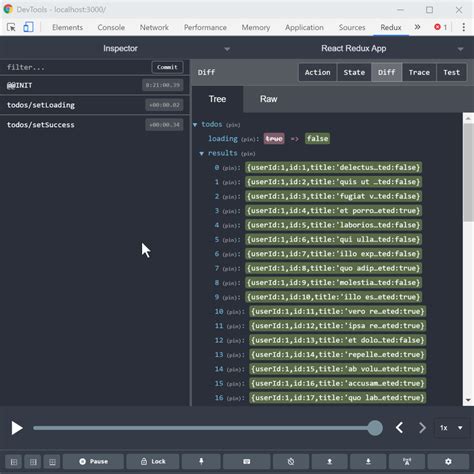Select the todos/setSuccess action
Viewport: 474px width, 474px height.
click(95, 125)
